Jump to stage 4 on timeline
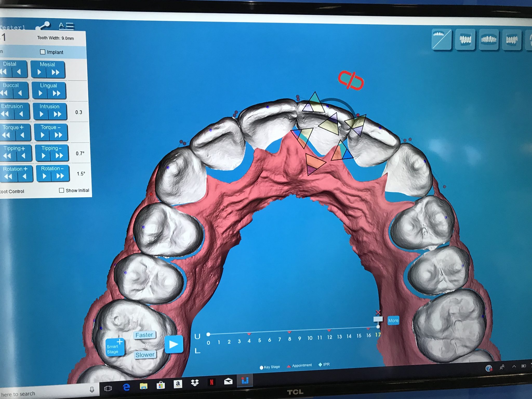This screenshot has height=399, width=532. 249,341
